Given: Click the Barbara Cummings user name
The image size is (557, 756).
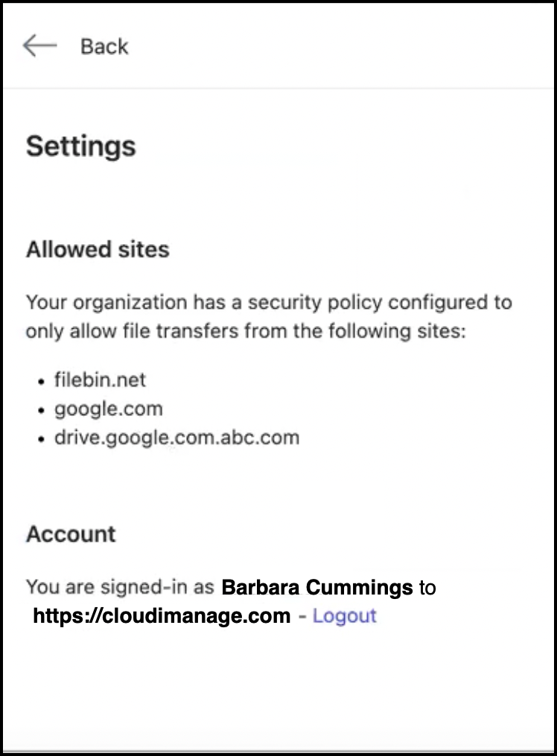Looking at the screenshot, I should tap(317, 588).
